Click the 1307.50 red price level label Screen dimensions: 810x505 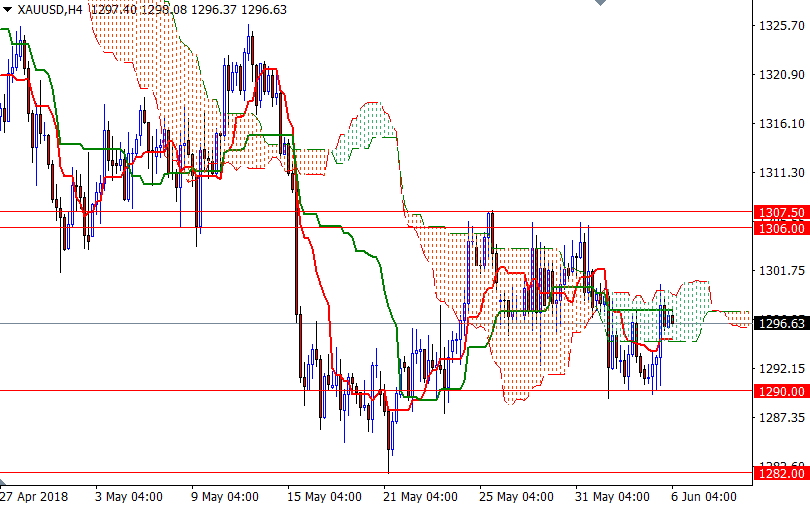782,212
